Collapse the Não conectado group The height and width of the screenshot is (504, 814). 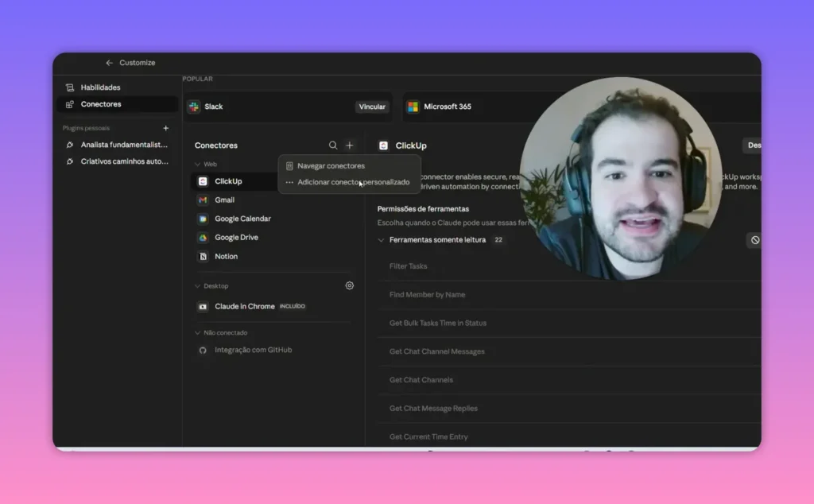(x=197, y=333)
